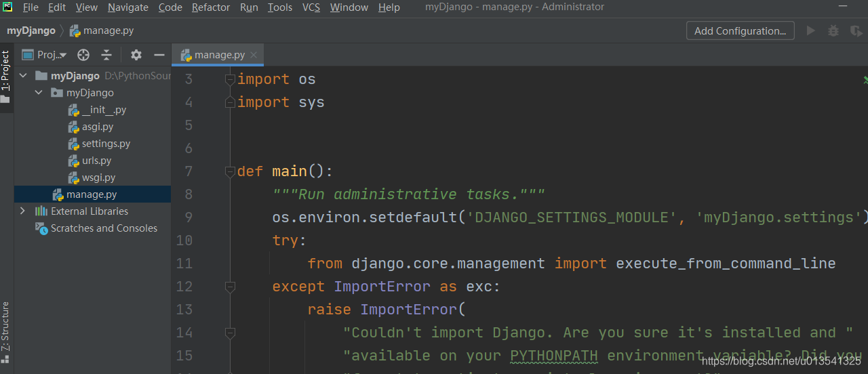Open the VCS menu
868x374 pixels.
311,7
